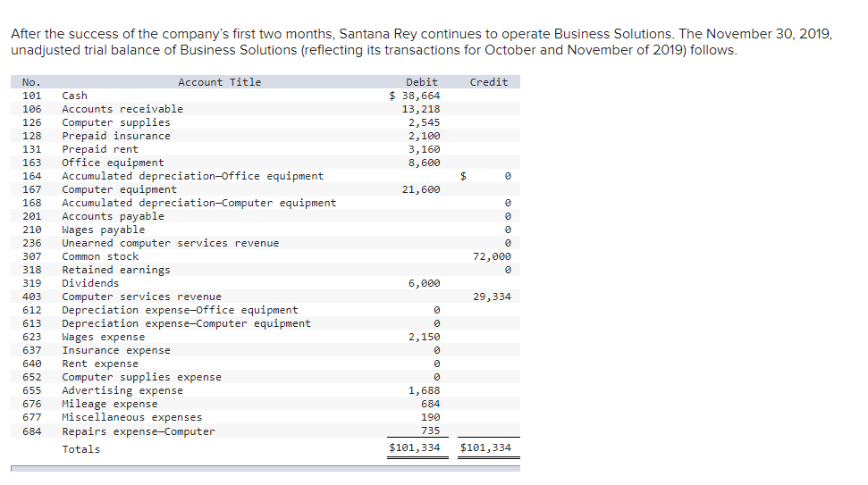This screenshot has height=485, width=868.
Task: Select 'Office equipment' account 163 title
Action: point(113,163)
